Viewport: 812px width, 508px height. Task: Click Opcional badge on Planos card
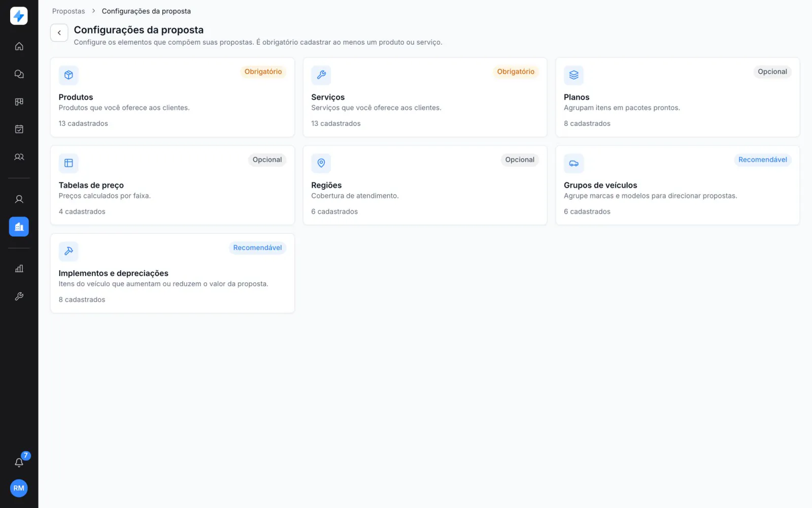tap(772, 72)
